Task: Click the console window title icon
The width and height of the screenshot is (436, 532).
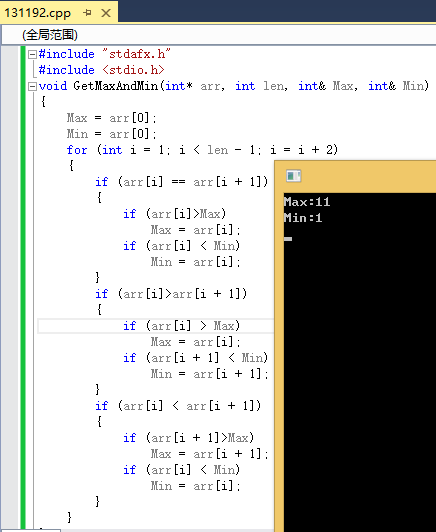Action: 293,176
